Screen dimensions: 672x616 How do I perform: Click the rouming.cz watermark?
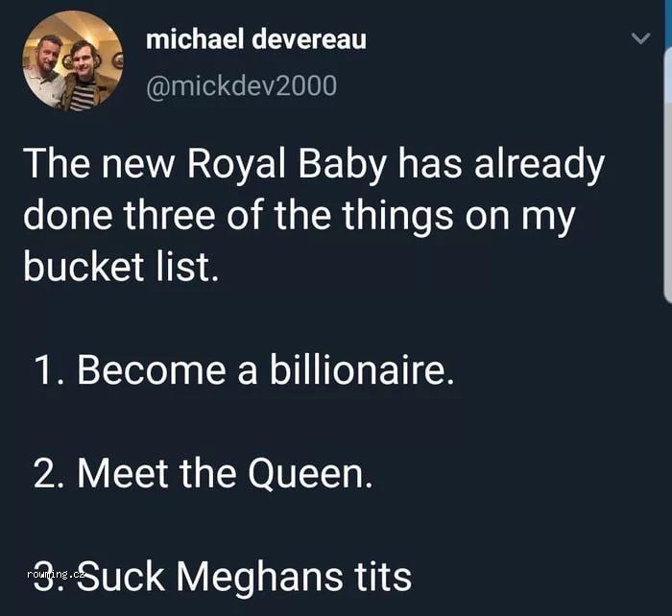(57, 574)
